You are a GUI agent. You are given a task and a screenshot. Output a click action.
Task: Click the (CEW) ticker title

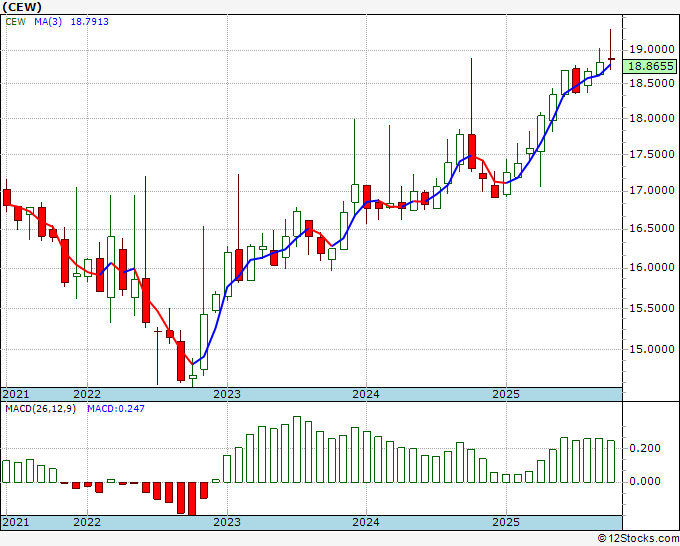[x=22, y=7]
